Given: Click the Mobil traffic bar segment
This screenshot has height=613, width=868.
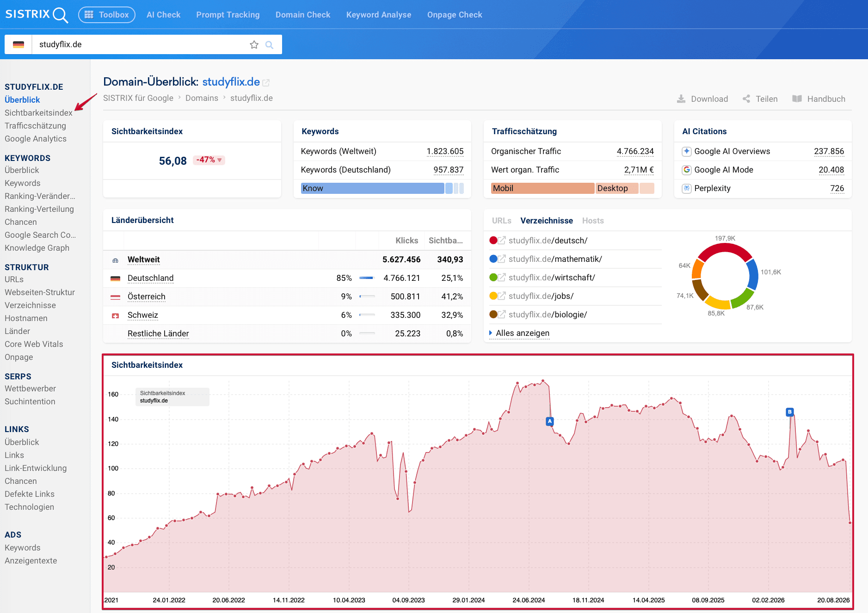Looking at the screenshot, I should coord(542,188).
